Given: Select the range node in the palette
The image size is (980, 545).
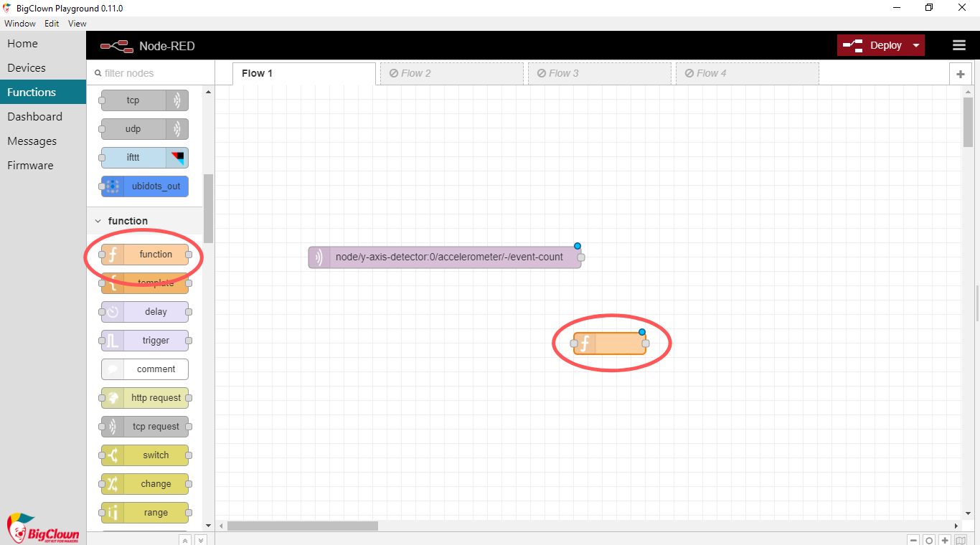Looking at the screenshot, I should (x=145, y=513).
